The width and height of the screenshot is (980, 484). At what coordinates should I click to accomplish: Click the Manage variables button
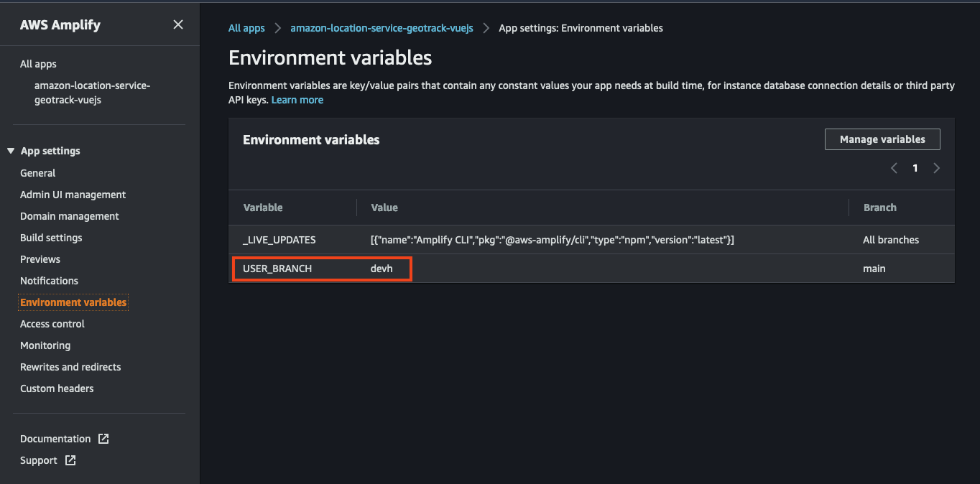[x=882, y=139]
